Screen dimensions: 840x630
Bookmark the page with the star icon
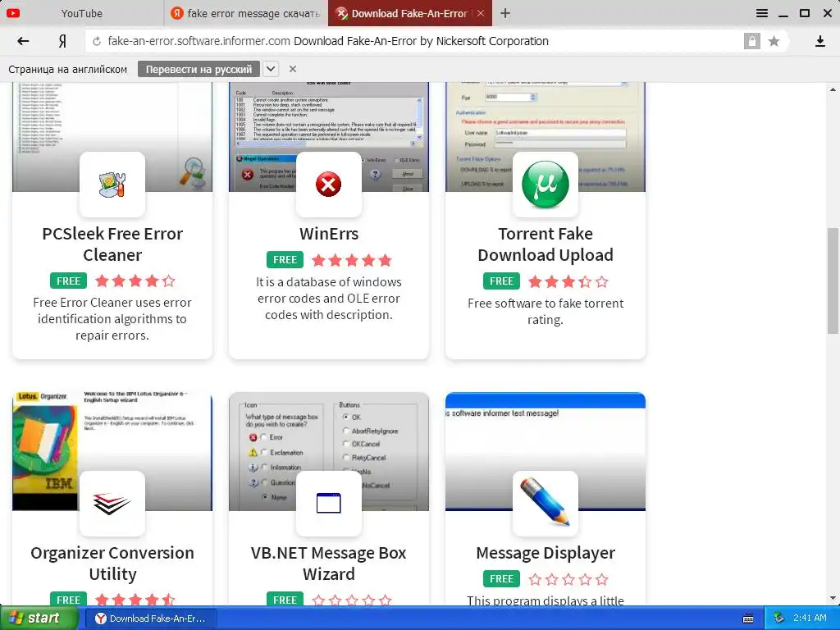pyautogui.click(x=774, y=41)
